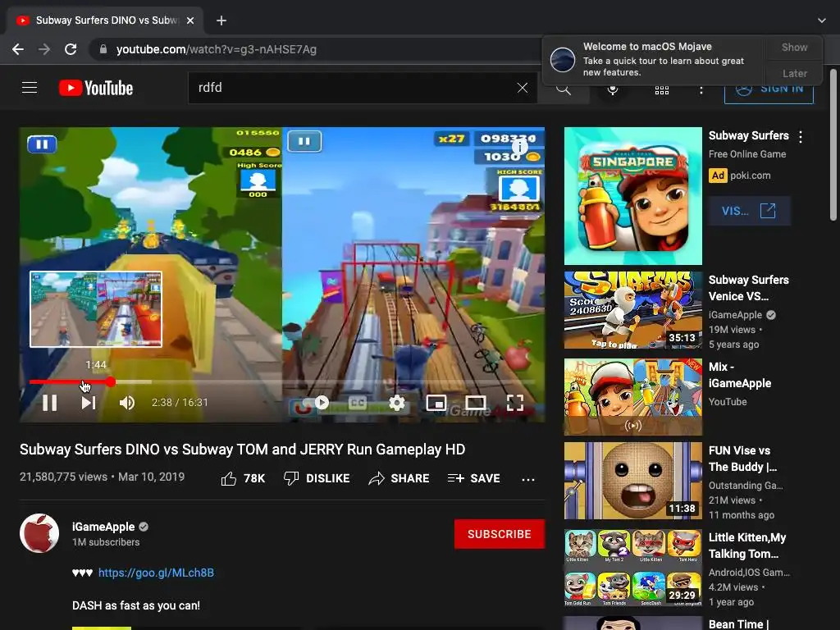
Task: Toggle the autoplay switch
Action: (x=316, y=402)
